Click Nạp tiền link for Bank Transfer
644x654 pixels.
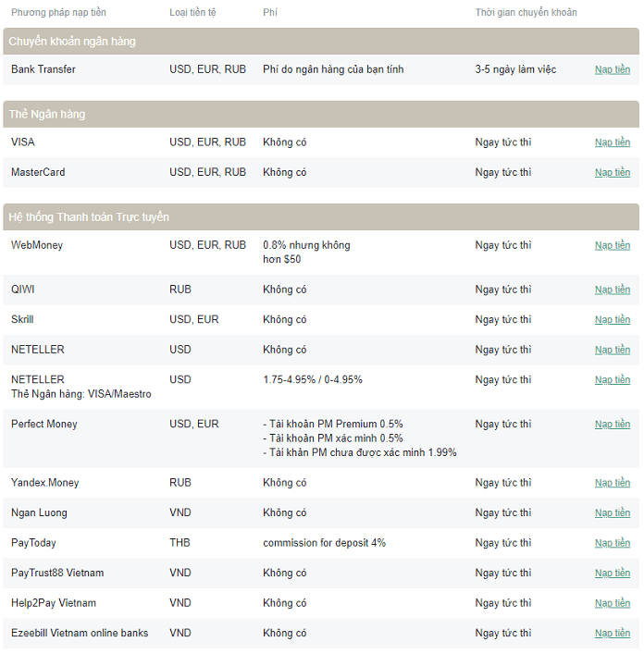(612, 69)
